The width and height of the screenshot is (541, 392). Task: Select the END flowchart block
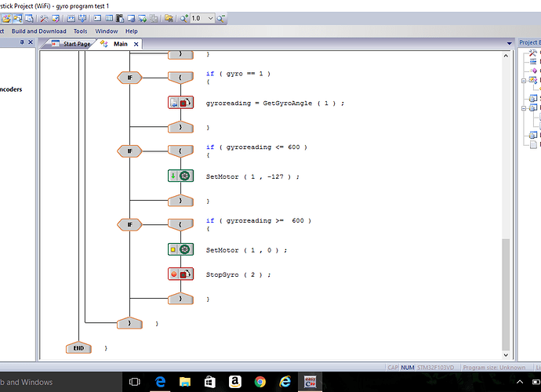tap(78, 348)
